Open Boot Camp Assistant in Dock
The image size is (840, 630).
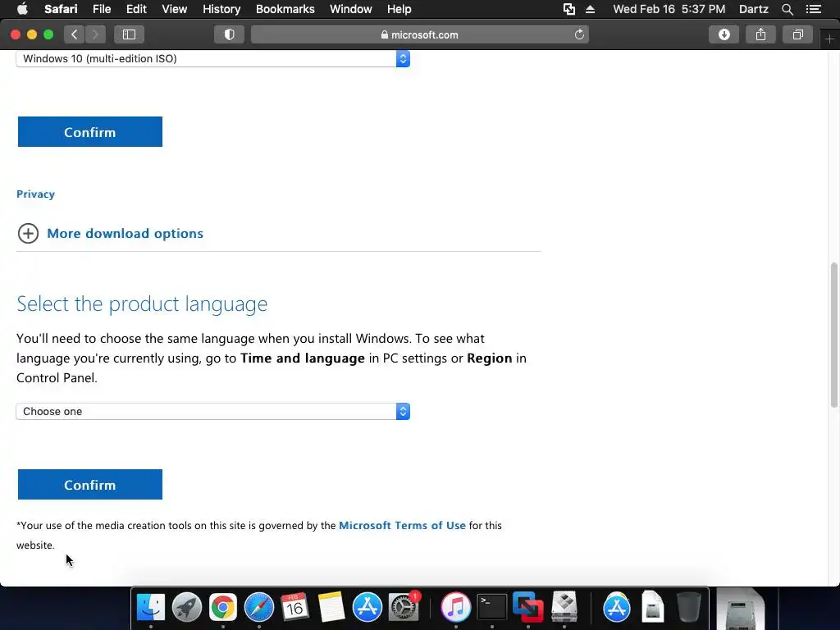[x=564, y=608]
